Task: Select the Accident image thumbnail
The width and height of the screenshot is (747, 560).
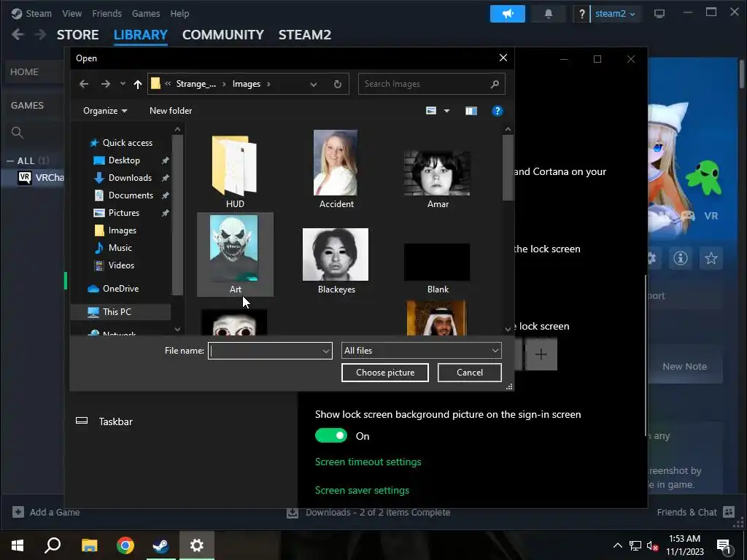Action: pos(336,169)
